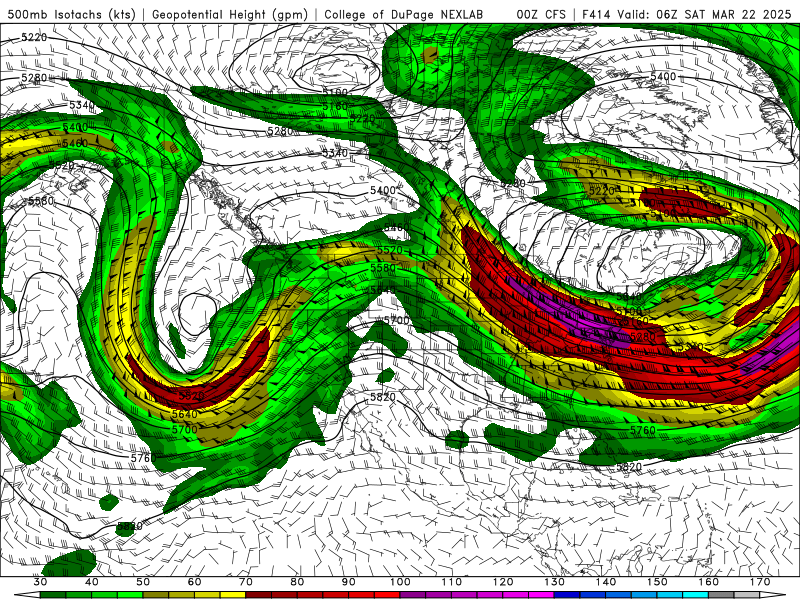Image resolution: width=800 pixels, height=600 pixels.
Task: Click the 170 label on the color scale
Action: pos(761,582)
